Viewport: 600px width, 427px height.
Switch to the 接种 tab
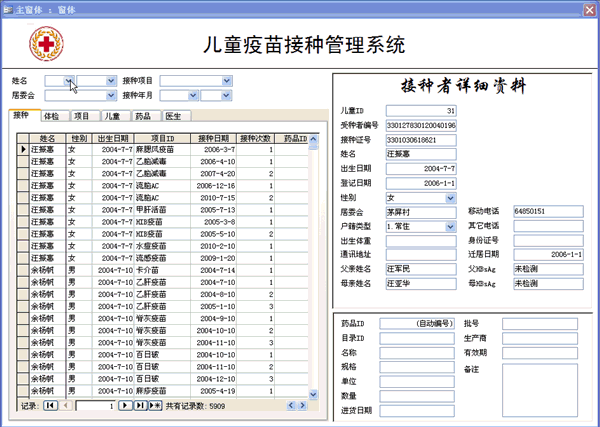coord(24,115)
